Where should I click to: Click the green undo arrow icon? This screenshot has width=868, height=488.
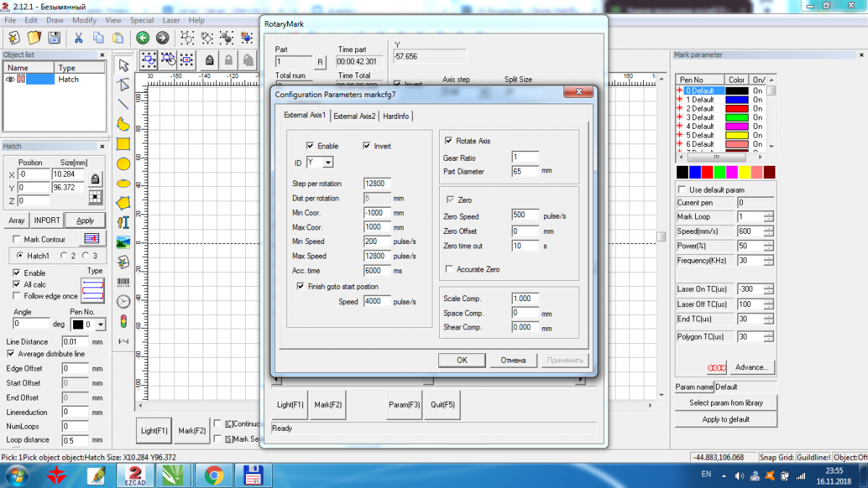click(142, 38)
